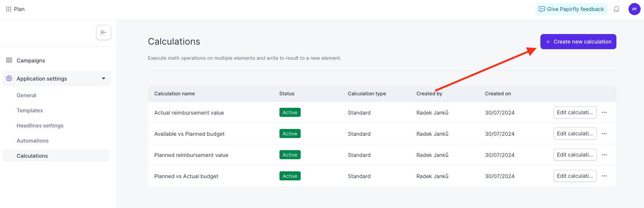Edit the Actual reimbursement value calculation
Image resolution: width=644 pixels, height=208 pixels.
575,112
